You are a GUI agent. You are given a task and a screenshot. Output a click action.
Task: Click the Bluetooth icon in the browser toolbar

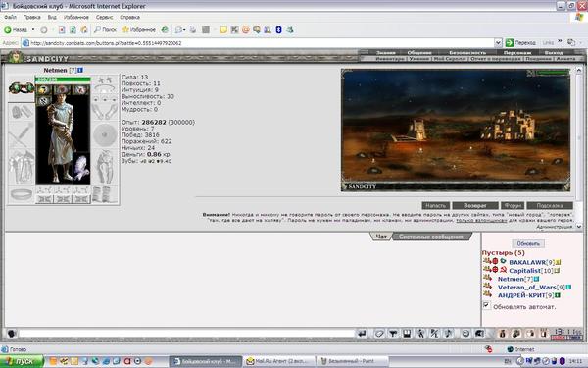pos(278,30)
